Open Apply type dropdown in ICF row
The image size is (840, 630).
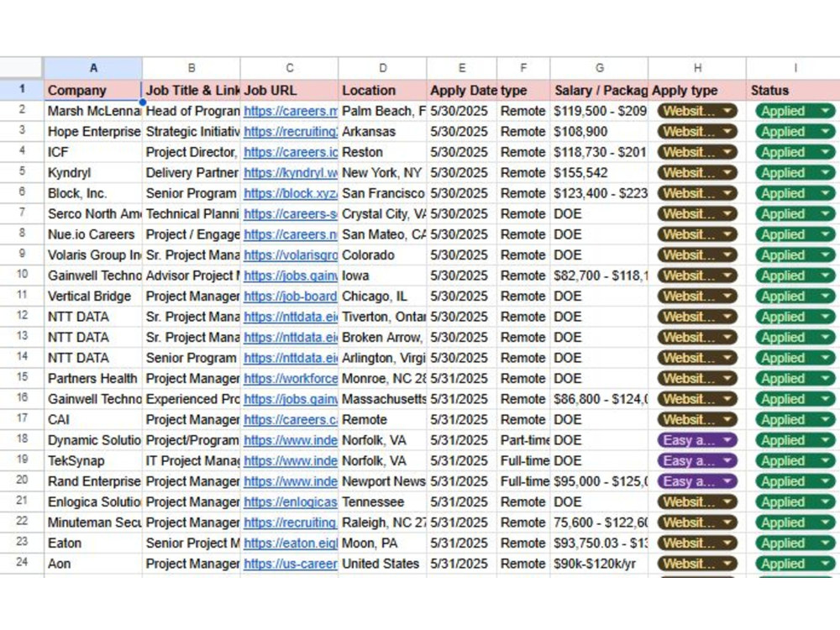697,153
